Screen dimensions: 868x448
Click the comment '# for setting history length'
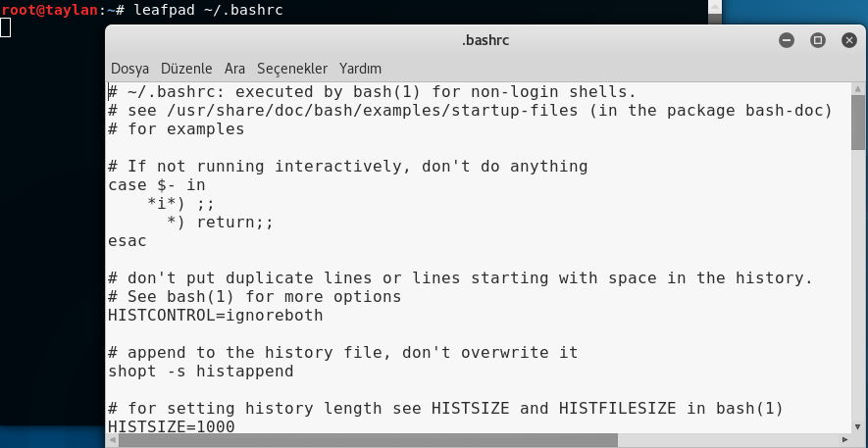pyautogui.click(x=445, y=409)
